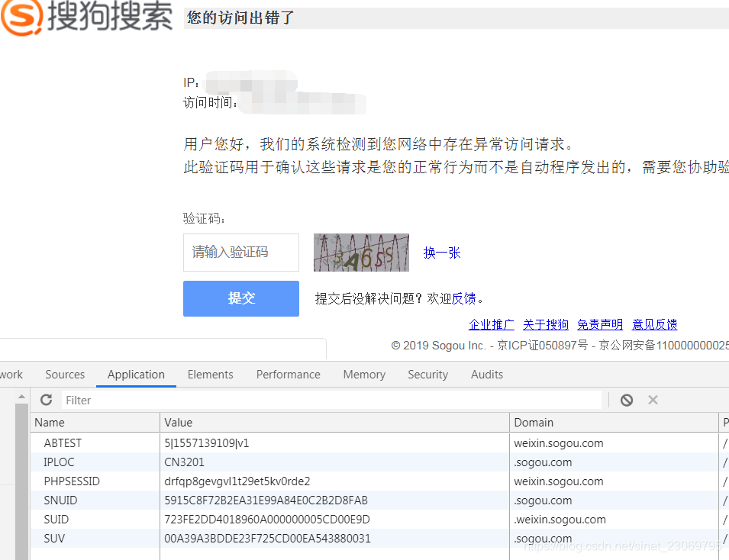Screen dimensions: 729x560
Task: Sort cookies by the Value column header
Action: (x=334, y=423)
